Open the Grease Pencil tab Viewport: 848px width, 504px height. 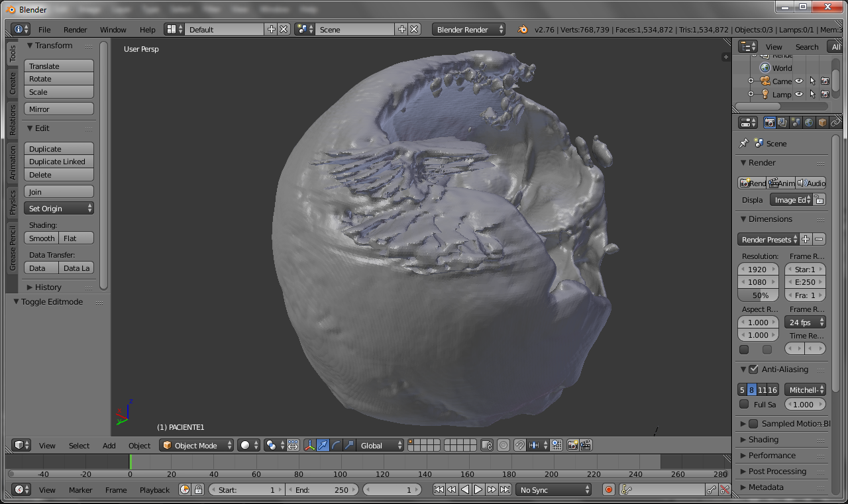[13, 248]
